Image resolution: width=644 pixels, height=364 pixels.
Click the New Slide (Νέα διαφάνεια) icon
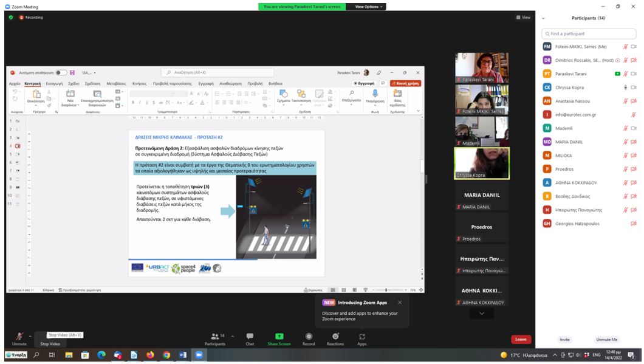point(70,94)
